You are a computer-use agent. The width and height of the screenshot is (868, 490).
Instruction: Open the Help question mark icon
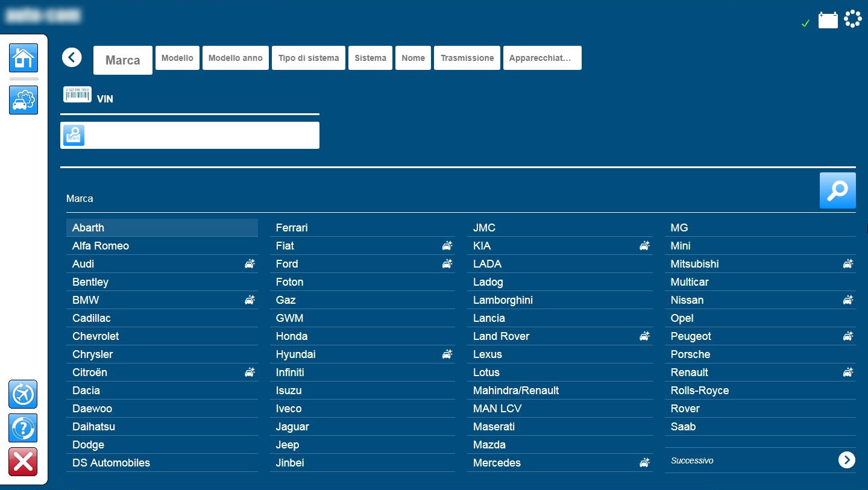(x=23, y=428)
